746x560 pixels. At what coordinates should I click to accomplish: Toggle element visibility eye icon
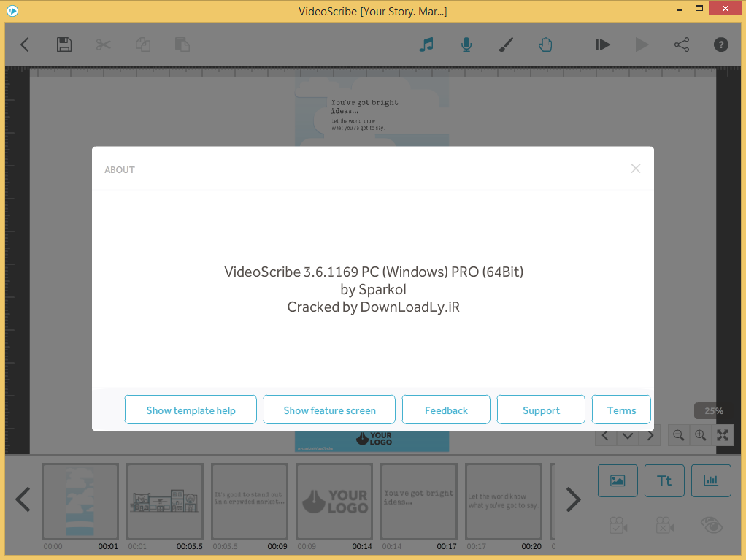tap(711, 525)
